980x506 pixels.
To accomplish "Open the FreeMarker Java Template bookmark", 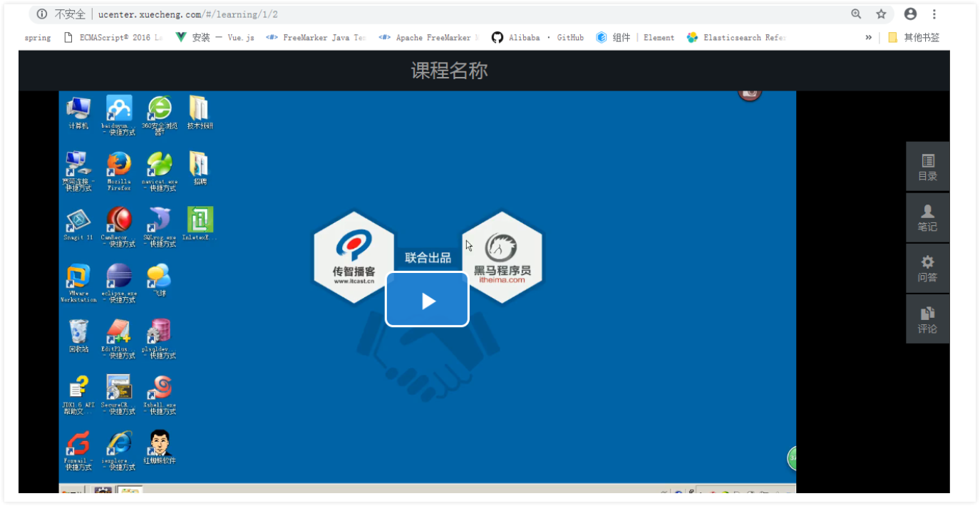I will click(x=315, y=38).
